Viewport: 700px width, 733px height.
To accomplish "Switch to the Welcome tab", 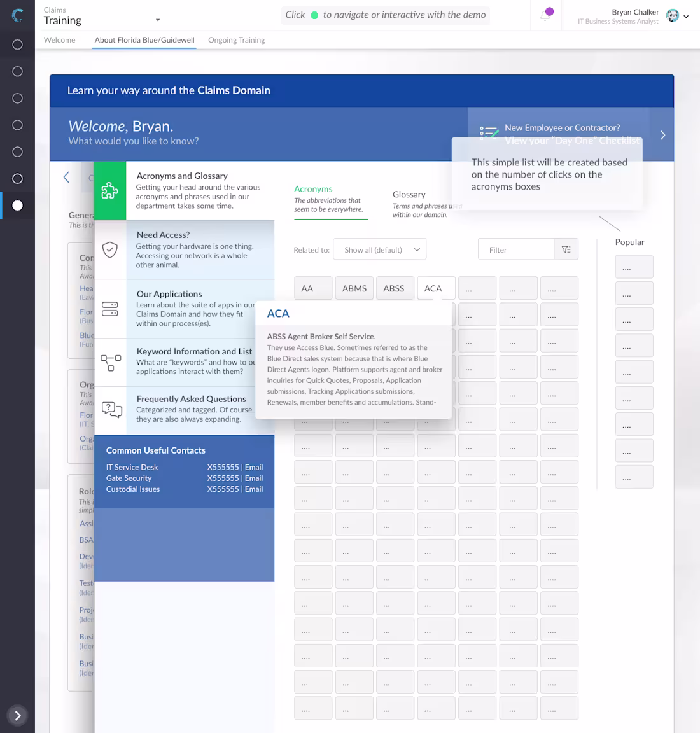I will (59, 39).
